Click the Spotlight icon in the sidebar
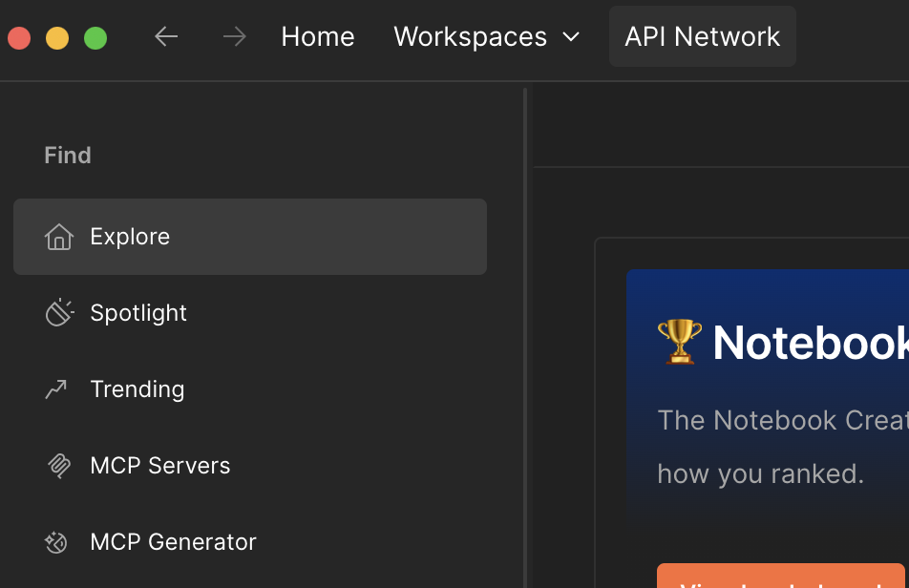The height and width of the screenshot is (588, 909). (59, 312)
